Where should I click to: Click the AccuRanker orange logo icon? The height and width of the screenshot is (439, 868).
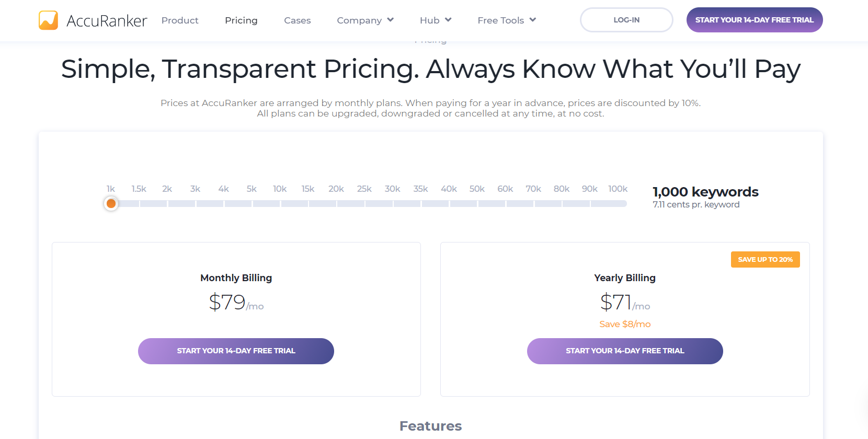[x=48, y=20]
